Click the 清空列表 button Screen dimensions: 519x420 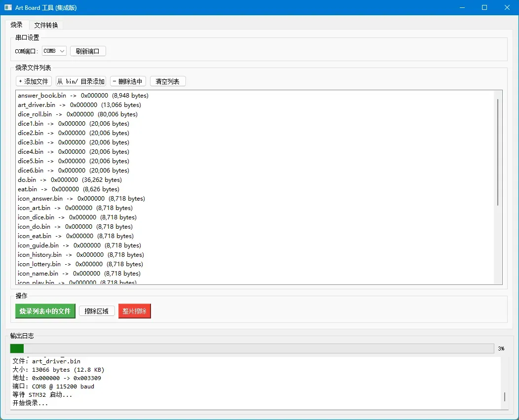(x=168, y=81)
